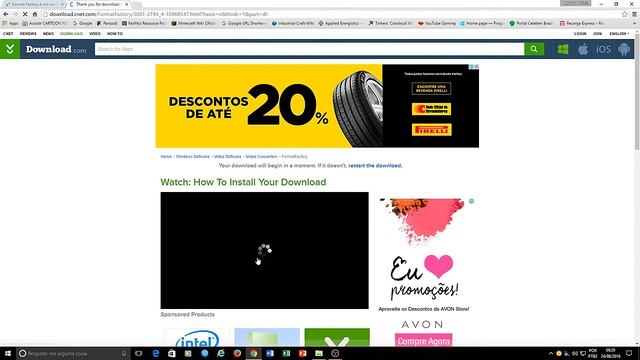
Task: Open the Download menu item
Action: tap(71, 34)
